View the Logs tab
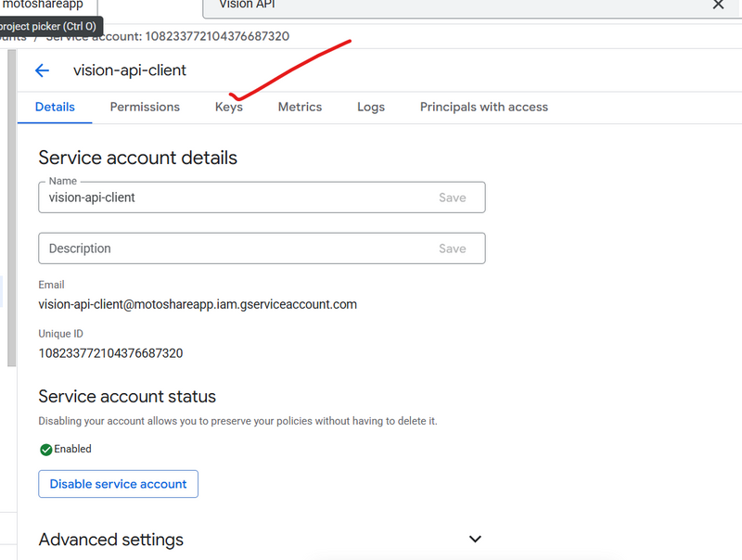The height and width of the screenshot is (560, 742). 371,107
